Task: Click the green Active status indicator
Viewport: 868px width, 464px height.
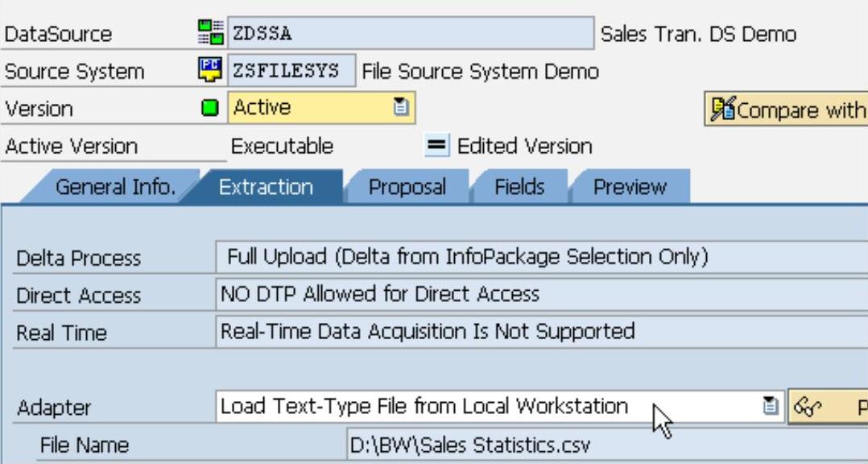Action: point(211,109)
